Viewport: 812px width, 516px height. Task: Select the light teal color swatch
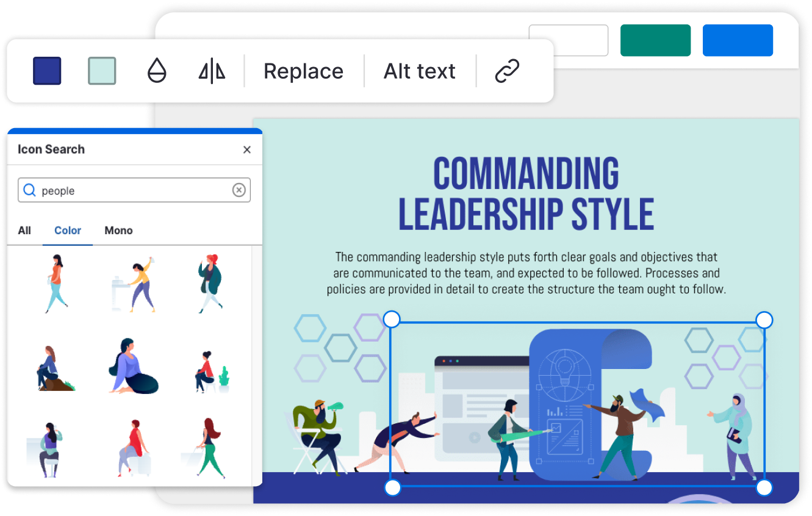[102, 71]
